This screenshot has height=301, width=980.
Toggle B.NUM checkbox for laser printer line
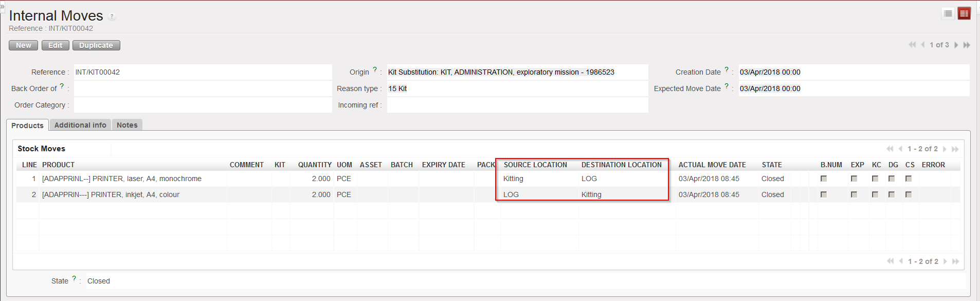(824, 179)
